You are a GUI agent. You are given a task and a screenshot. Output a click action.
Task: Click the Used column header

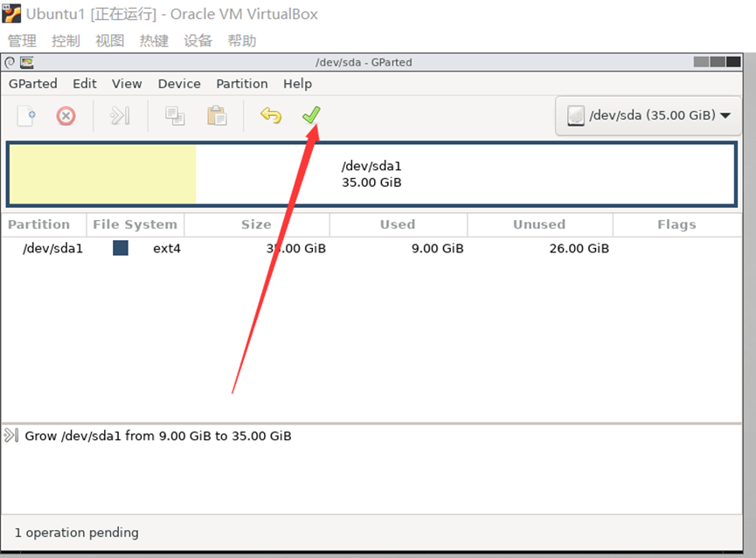click(x=398, y=224)
